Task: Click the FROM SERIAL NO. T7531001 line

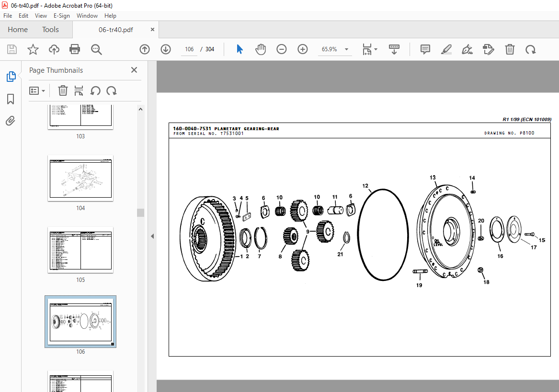Action: [208, 134]
